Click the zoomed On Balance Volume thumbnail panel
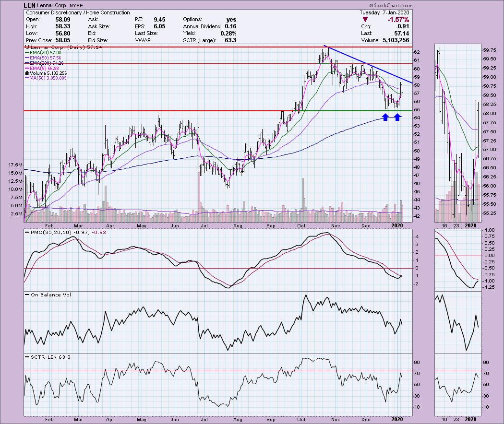 point(458,322)
